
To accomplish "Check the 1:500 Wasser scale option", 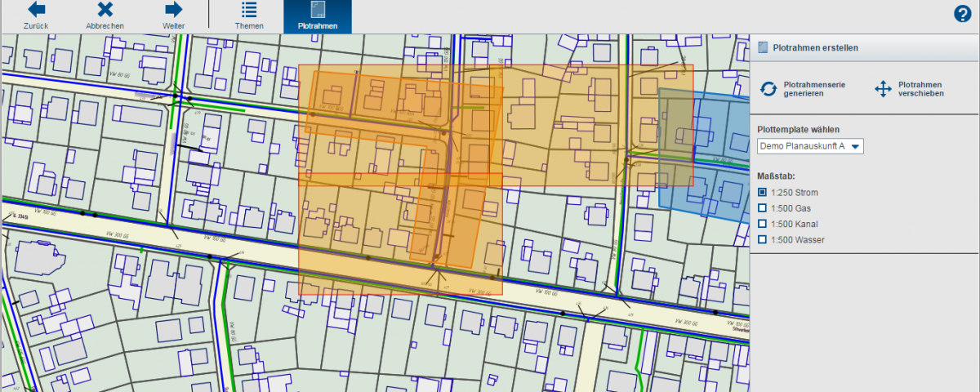I will tap(762, 239).
